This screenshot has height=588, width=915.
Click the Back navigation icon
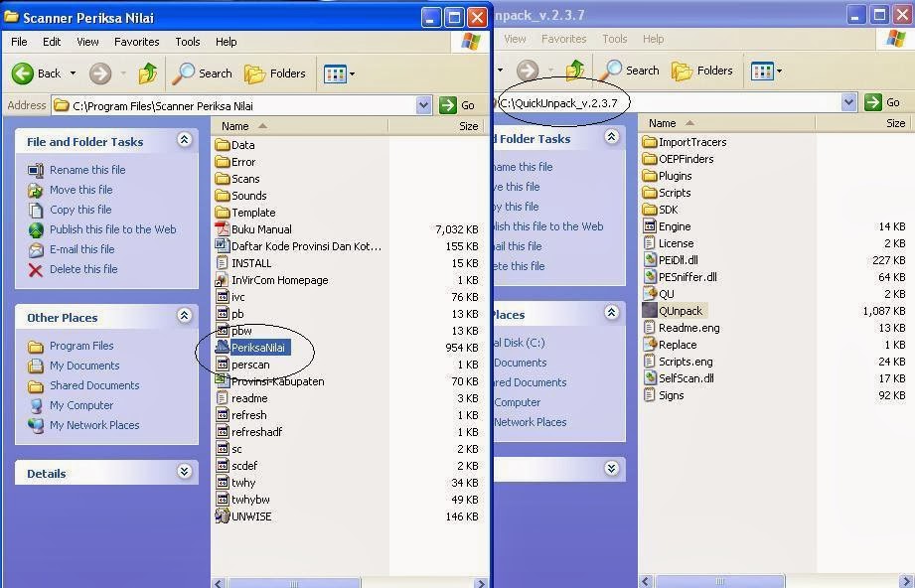tap(23, 73)
